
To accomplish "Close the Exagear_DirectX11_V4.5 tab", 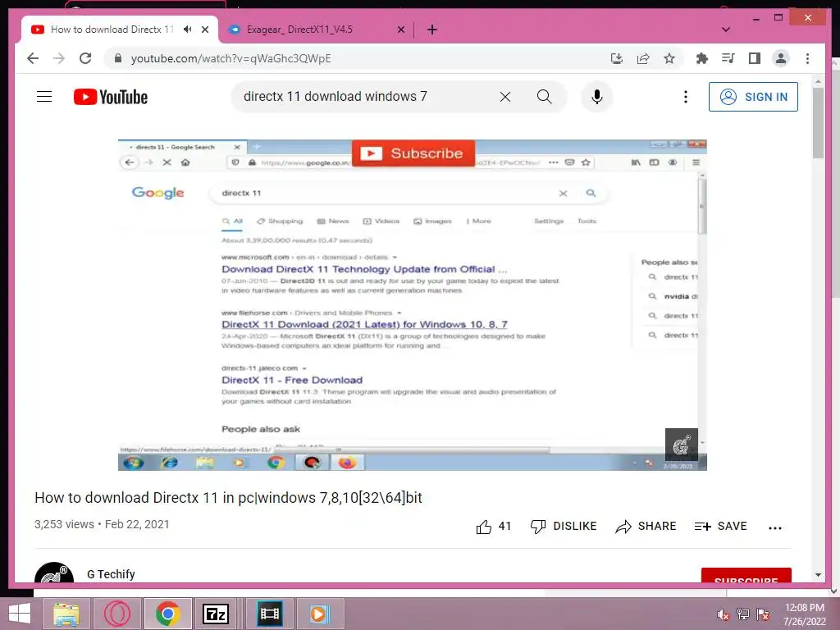I will [400, 30].
